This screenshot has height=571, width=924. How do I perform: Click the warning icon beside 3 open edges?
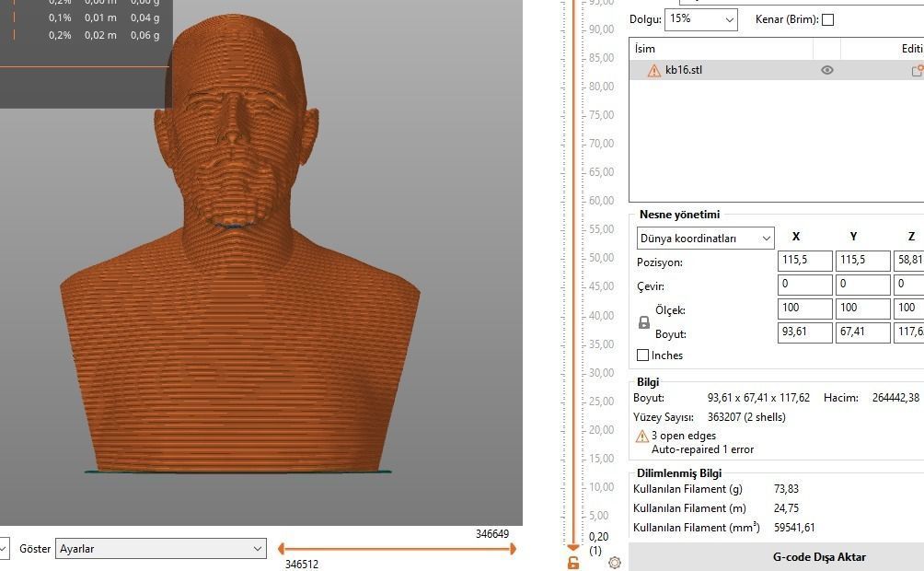[x=641, y=437]
